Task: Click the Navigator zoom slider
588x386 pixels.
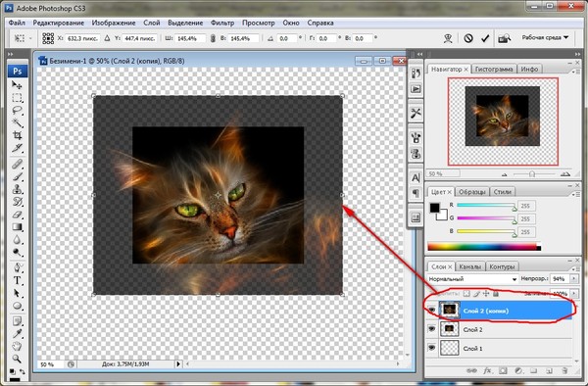Action: pos(532,173)
